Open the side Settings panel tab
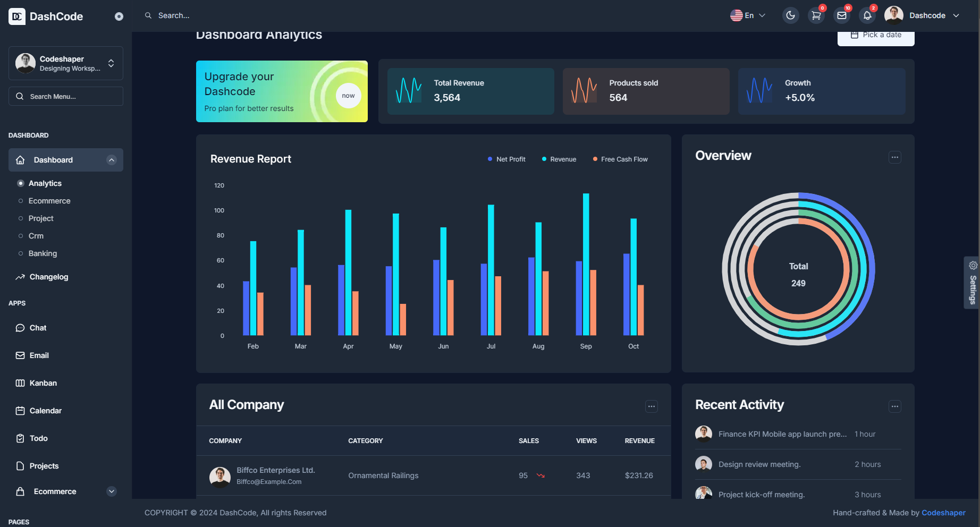This screenshot has width=980, height=527. [972, 283]
